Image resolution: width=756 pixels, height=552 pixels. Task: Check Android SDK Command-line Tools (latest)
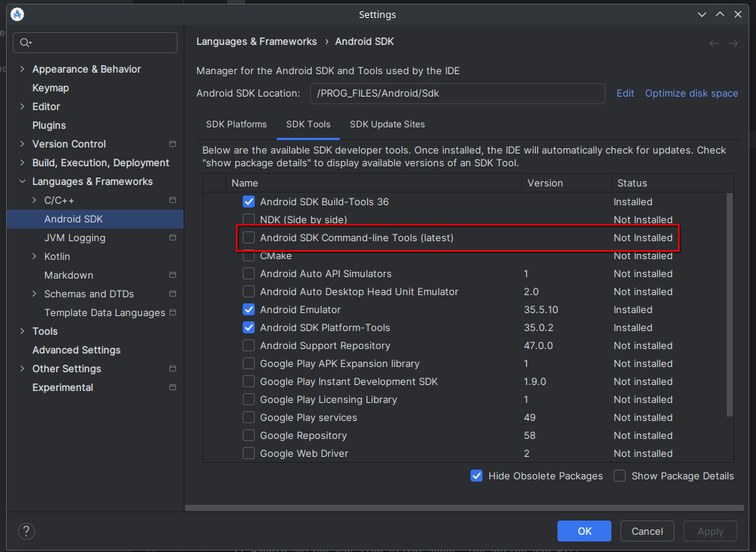[249, 237]
